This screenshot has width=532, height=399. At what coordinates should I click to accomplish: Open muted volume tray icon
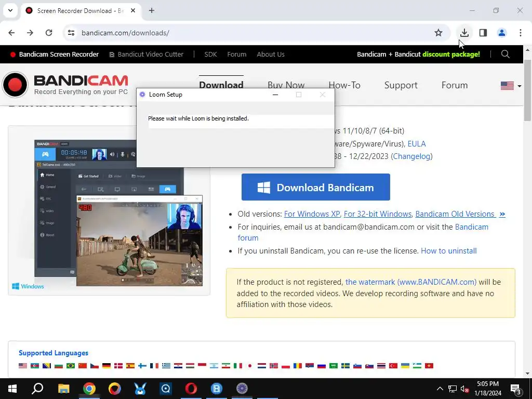(x=465, y=389)
